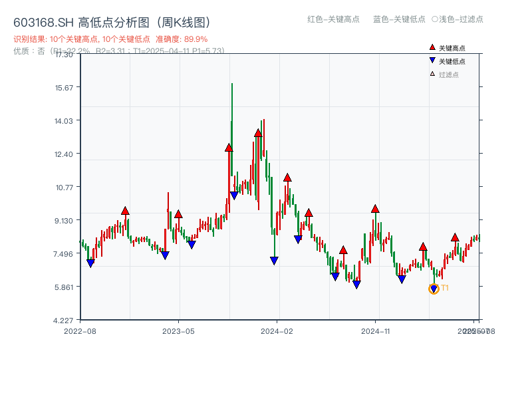Select the blue 关键低点 legend triangle icon
The height and width of the screenshot is (399, 532).
(x=431, y=60)
